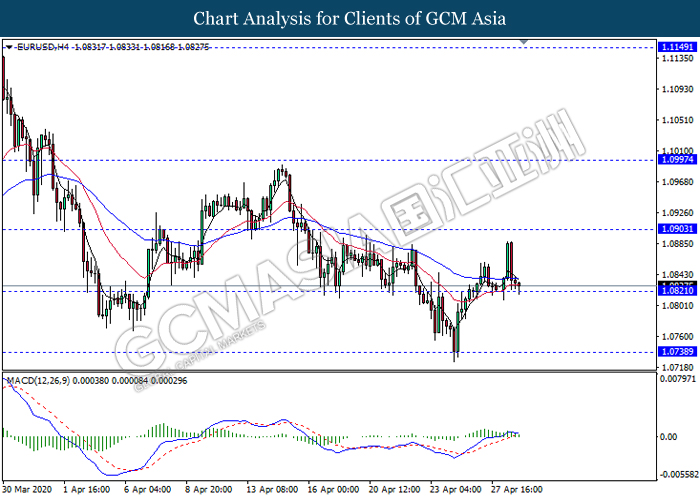
Task: Click the 1.11350 price axis value
Action: tap(677, 58)
